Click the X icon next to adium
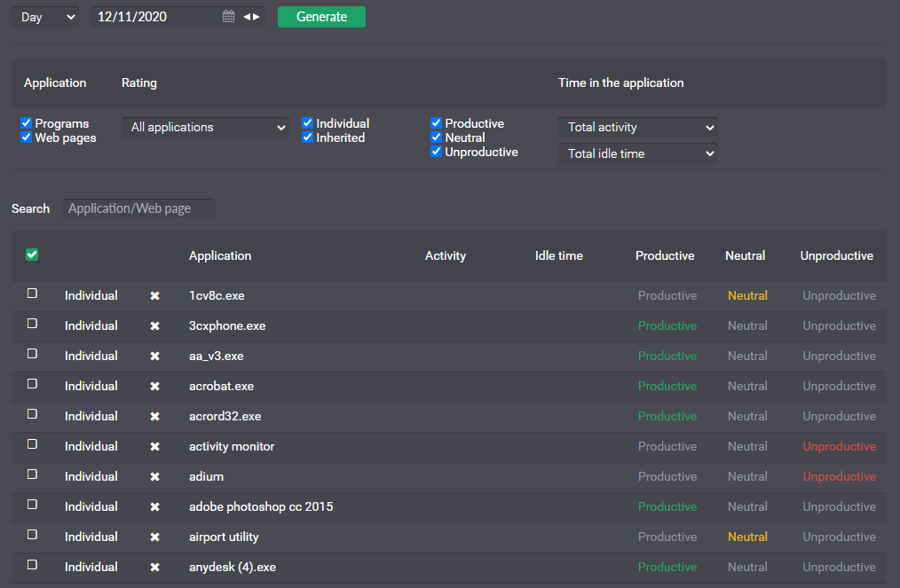Image resolution: width=900 pixels, height=588 pixels. pos(155,477)
